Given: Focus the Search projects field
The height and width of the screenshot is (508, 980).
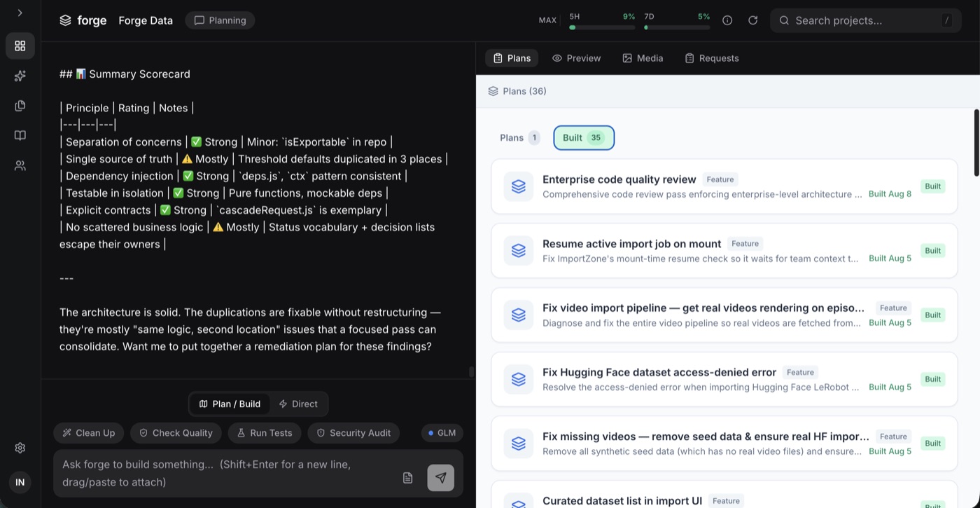Looking at the screenshot, I should [x=866, y=20].
